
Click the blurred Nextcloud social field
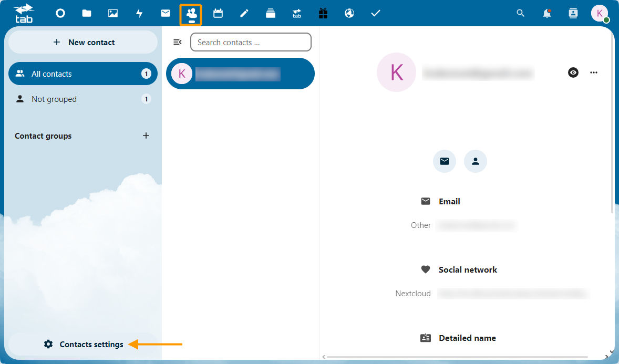click(x=513, y=294)
